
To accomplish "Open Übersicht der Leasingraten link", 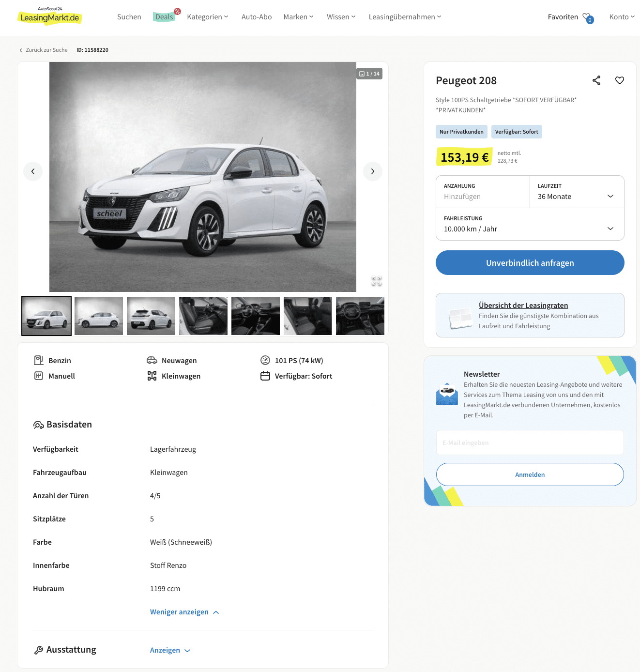I will (x=523, y=305).
